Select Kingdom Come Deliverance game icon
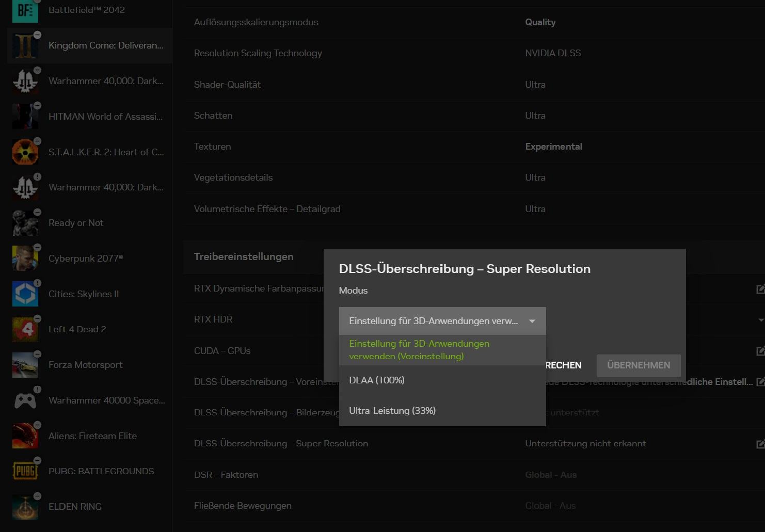This screenshot has width=765, height=532. tap(25, 46)
